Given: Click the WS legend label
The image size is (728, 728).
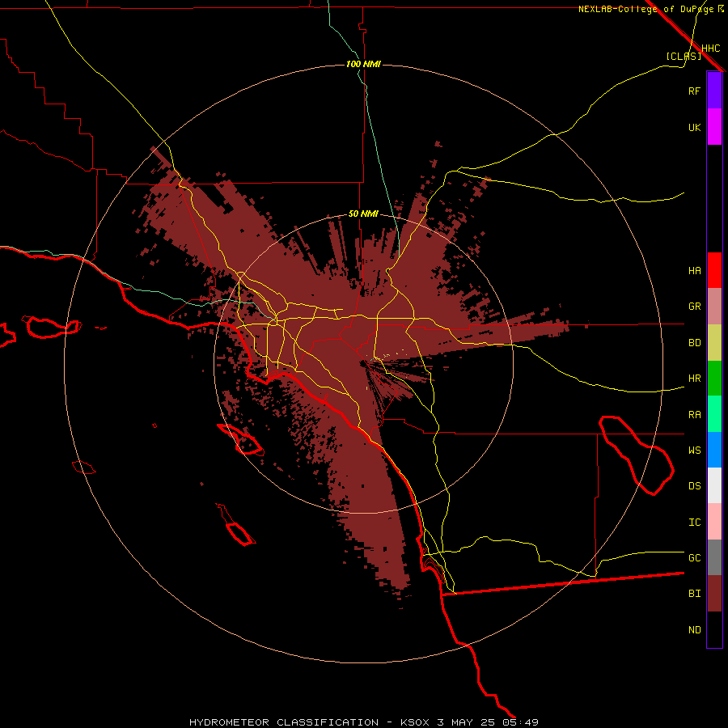Looking at the screenshot, I should (694, 451).
